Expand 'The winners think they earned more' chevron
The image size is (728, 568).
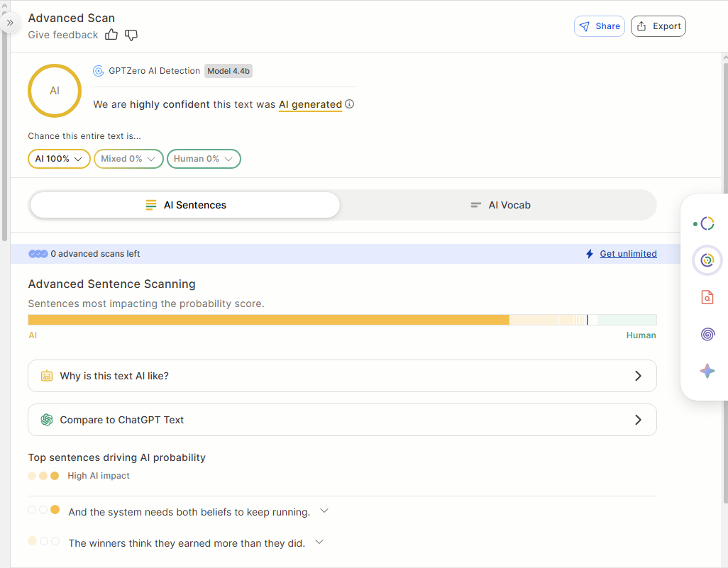pos(319,542)
